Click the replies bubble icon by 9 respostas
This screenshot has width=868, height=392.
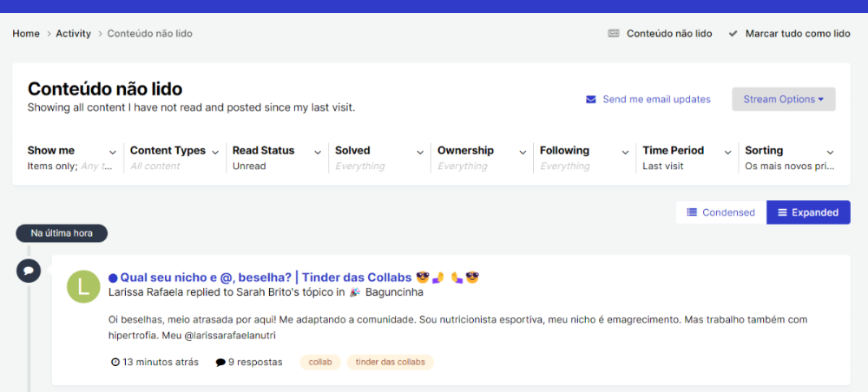click(220, 363)
